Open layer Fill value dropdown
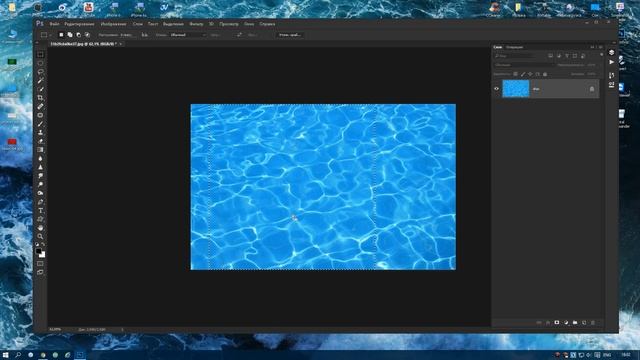640x360 pixels. pyautogui.click(x=591, y=74)
